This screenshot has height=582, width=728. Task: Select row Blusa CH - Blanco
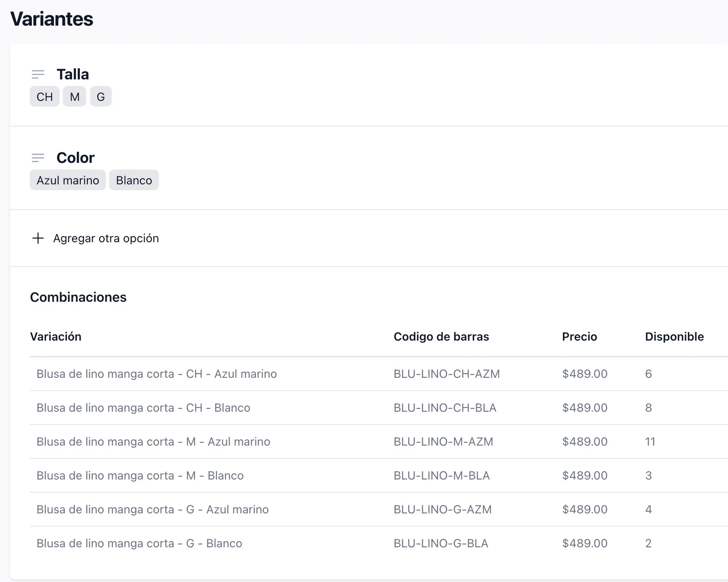point(379,408)
